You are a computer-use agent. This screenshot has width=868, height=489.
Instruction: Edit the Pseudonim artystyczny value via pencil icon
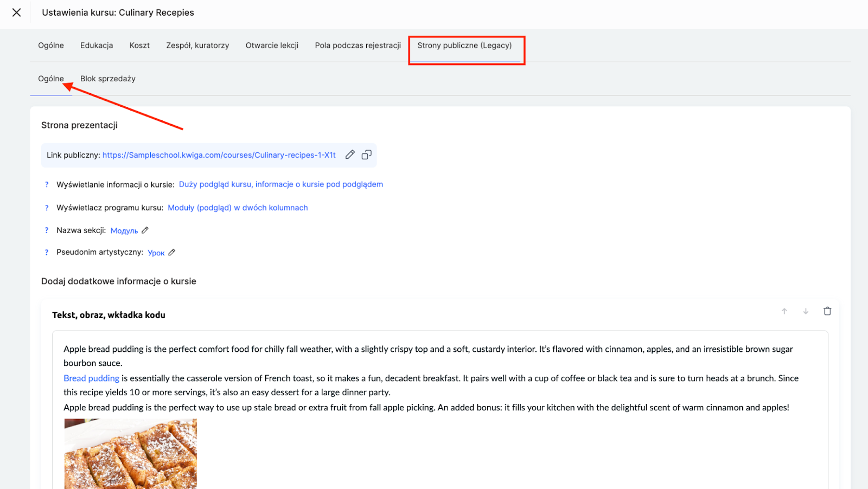click(x=172, y=252)
